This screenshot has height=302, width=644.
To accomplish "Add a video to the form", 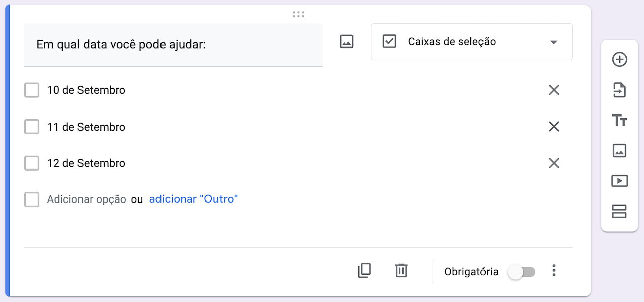I will point(619,181).
